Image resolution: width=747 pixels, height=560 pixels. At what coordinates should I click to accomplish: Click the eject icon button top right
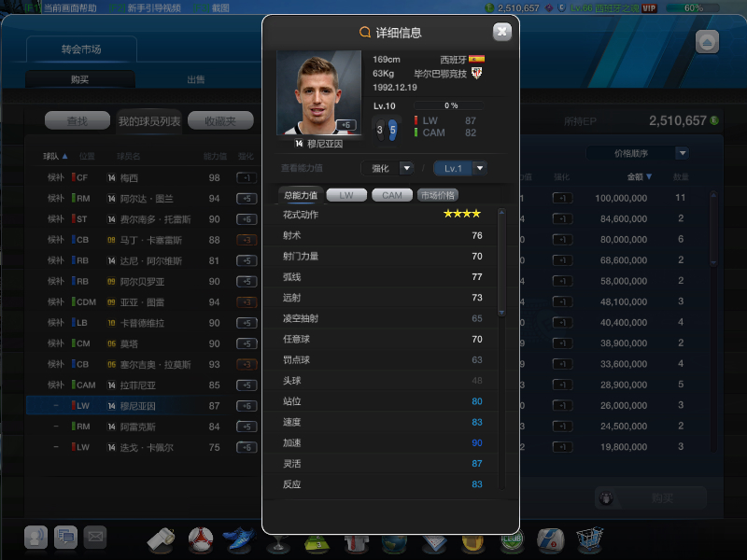pyautogui.click(x=707, y=42)
